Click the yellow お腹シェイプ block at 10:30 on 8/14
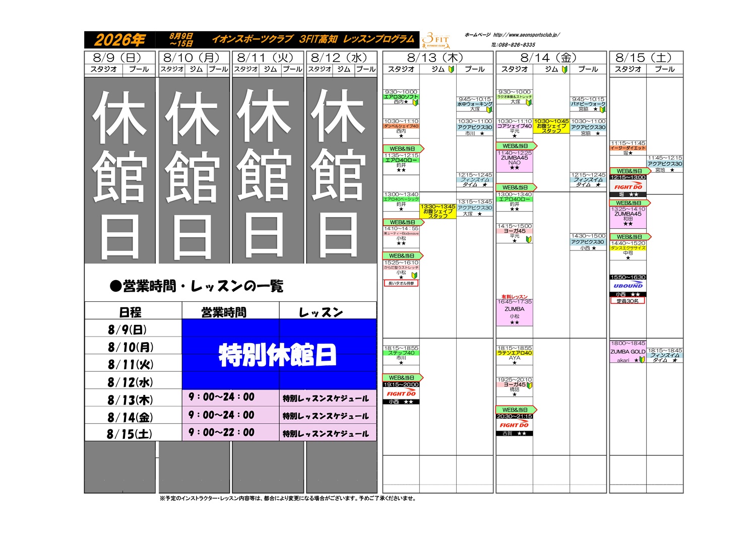Screen dimensions: 756x534 click(552, 126)
